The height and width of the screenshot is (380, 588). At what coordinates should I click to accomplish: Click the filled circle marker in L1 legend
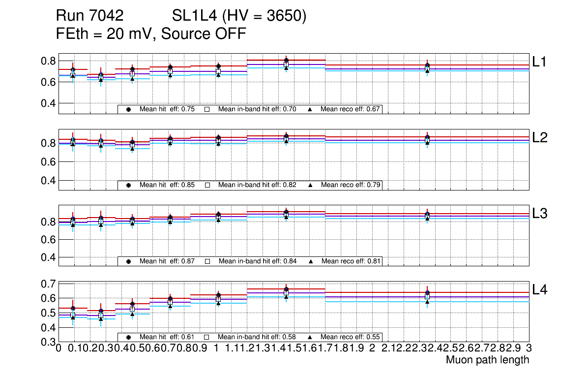[128, 109]
